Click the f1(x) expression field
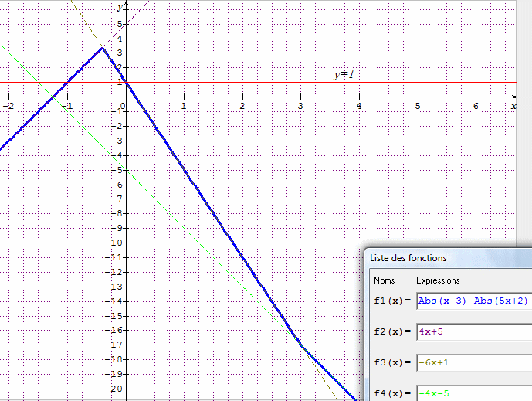Viewport: 532px width, 401px height. (x=473, y=301)
